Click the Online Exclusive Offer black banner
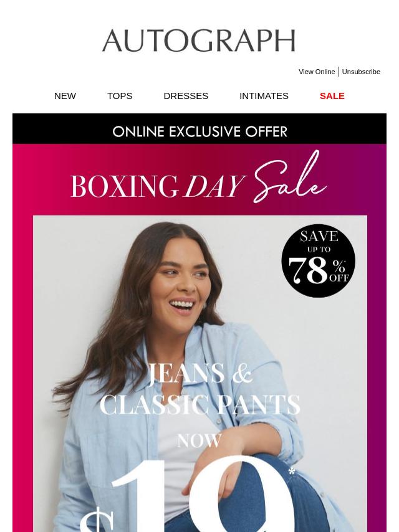 199,128
